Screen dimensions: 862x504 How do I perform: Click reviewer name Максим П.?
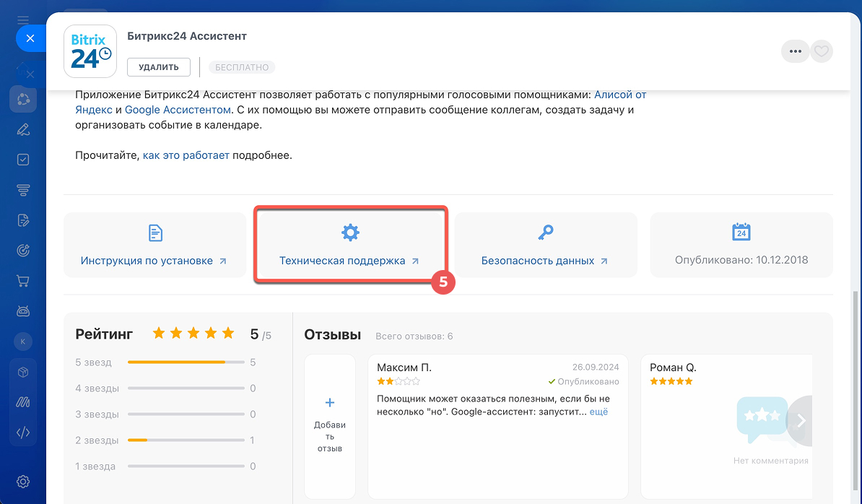[x=404, y=367]
